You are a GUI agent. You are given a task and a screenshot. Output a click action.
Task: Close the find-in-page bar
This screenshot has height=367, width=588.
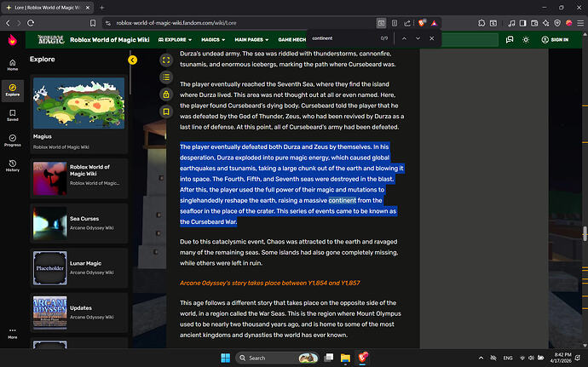point(434,38)
